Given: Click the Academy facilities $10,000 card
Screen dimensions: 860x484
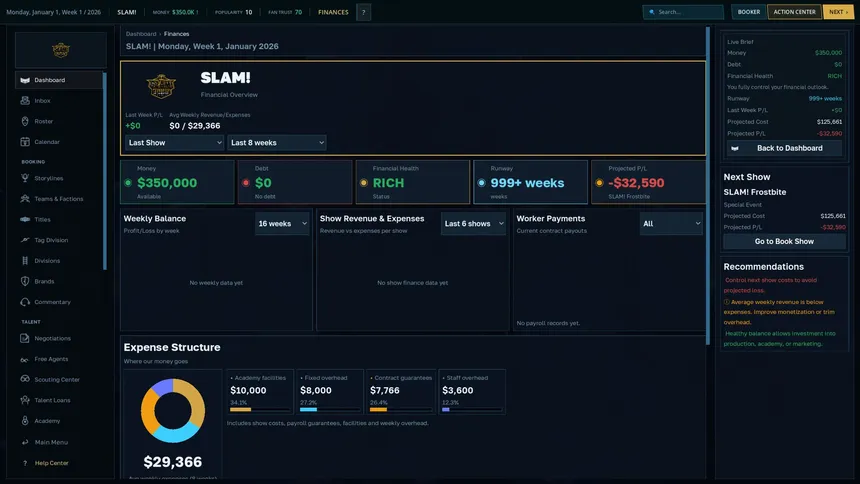Looking at the screenshot, I should [260, 392].
